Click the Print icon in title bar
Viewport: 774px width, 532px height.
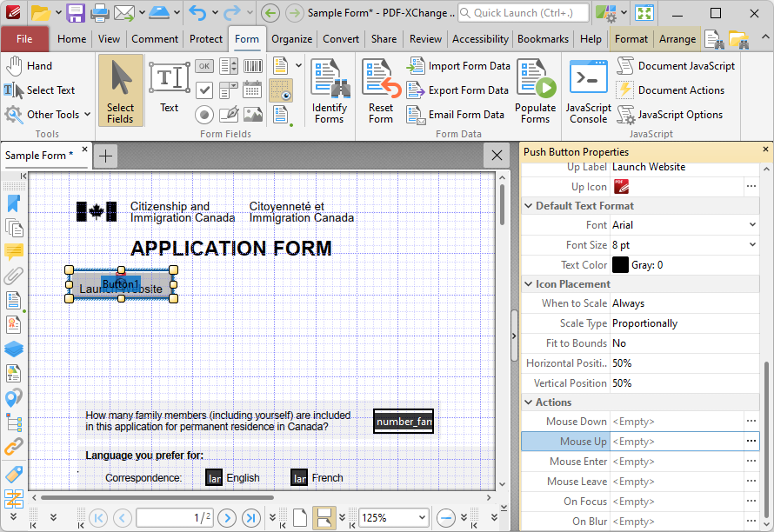100,13
